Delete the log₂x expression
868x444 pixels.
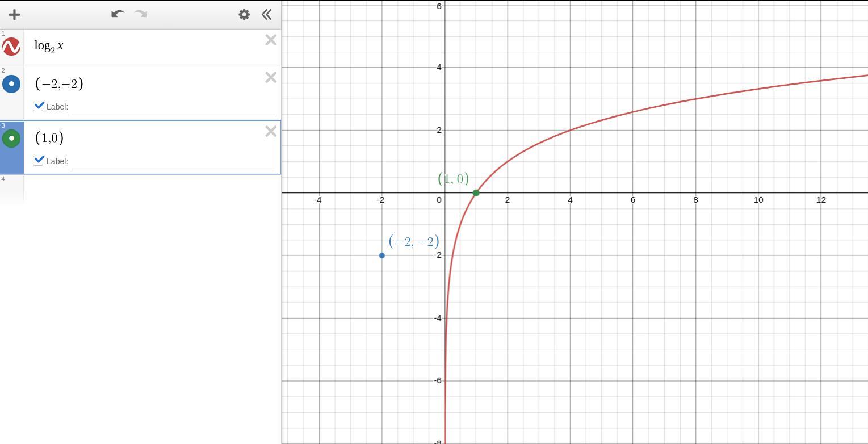click(x=271, y=40)
